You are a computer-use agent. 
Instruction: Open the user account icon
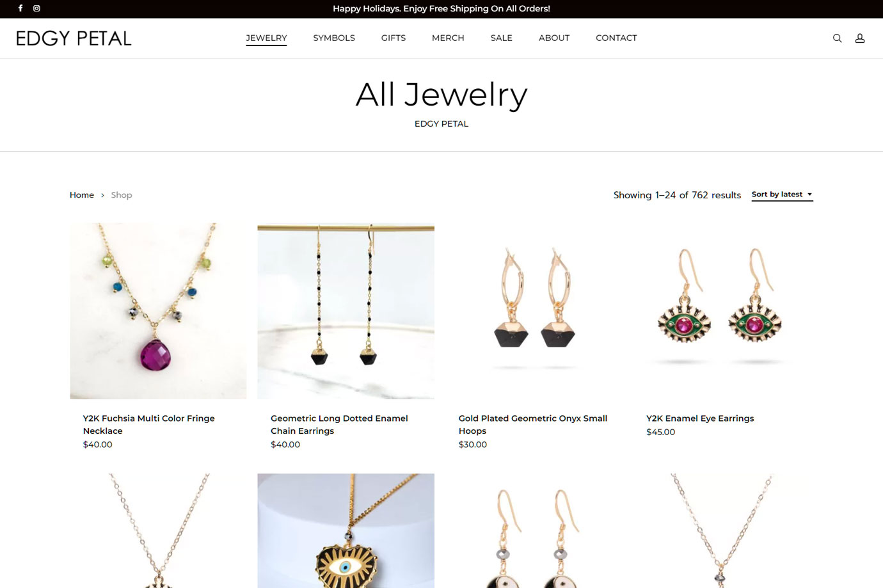click(x=860, y=38)
